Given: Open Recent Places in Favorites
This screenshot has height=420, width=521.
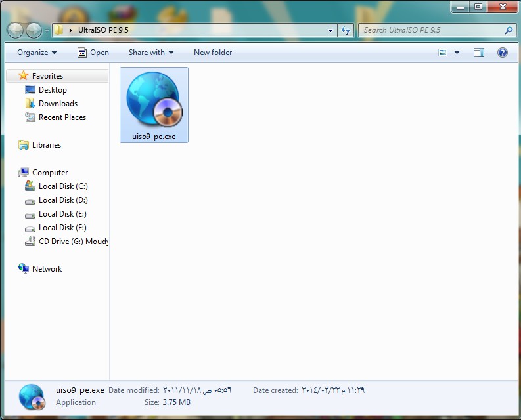Looking at the screenshot, I should [62, 117].
